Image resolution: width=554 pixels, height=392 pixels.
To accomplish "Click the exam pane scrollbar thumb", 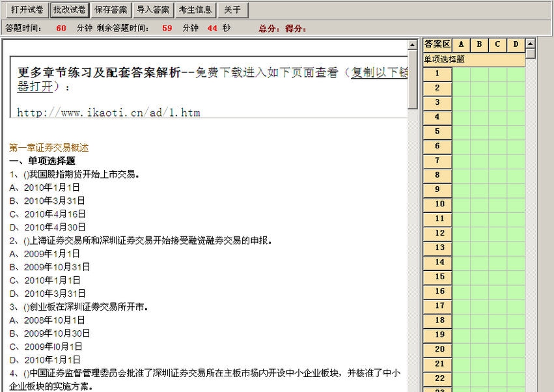I will click(x=412, y=79).
